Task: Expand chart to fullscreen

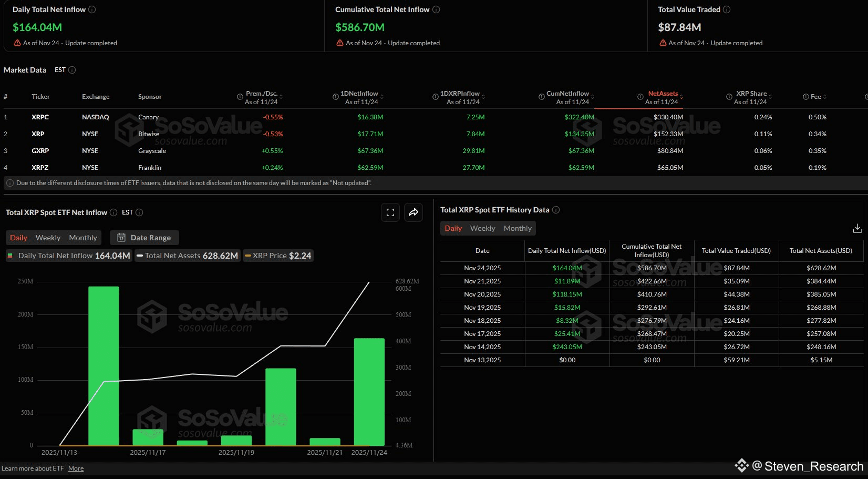Action: point(390,212)
